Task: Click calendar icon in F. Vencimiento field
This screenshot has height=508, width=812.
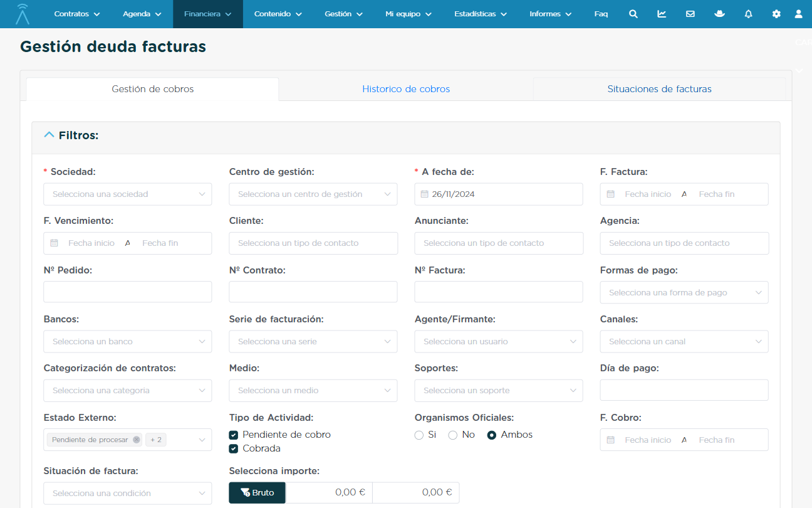Action: [x=54, y=243]
